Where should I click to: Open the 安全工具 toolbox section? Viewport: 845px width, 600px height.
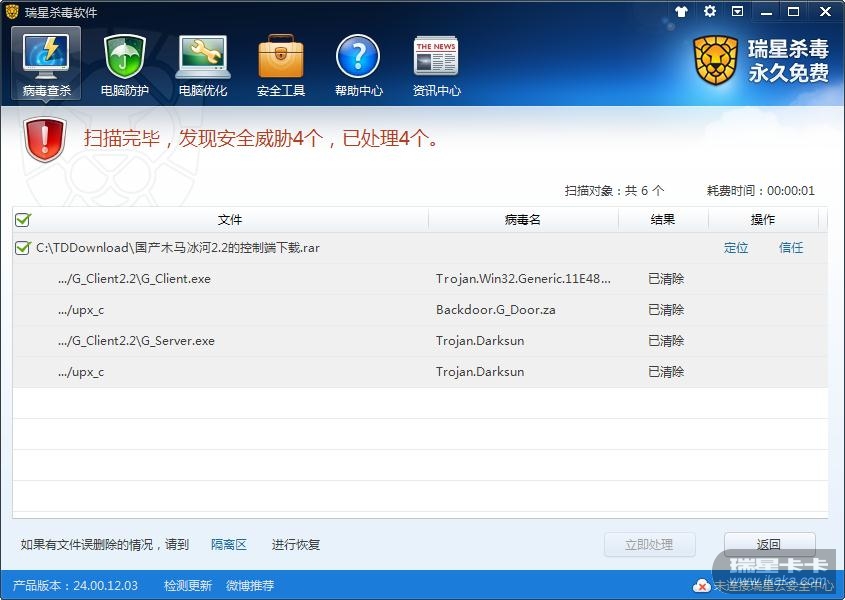click(x=281, y=64)
